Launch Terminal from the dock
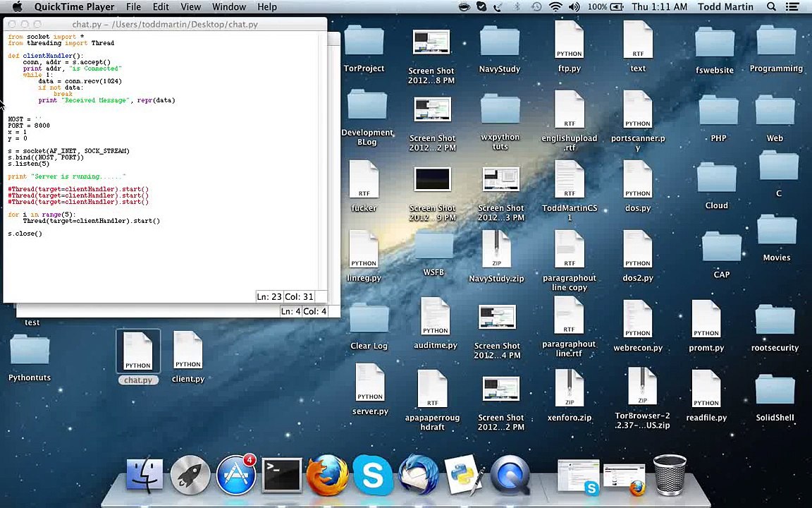The image size is (812, 508). point(281,475)
